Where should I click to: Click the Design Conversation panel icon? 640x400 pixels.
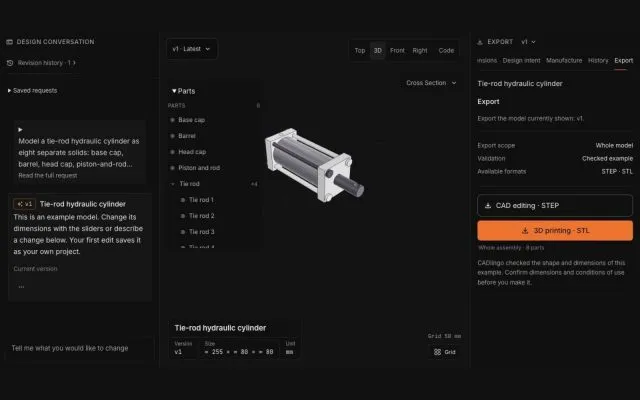(9, 42)
